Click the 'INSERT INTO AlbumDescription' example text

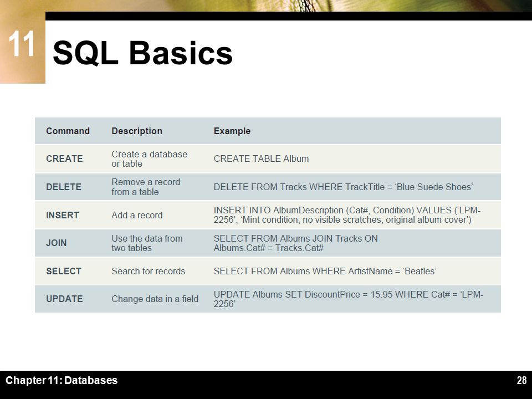(x=347, y=215)
